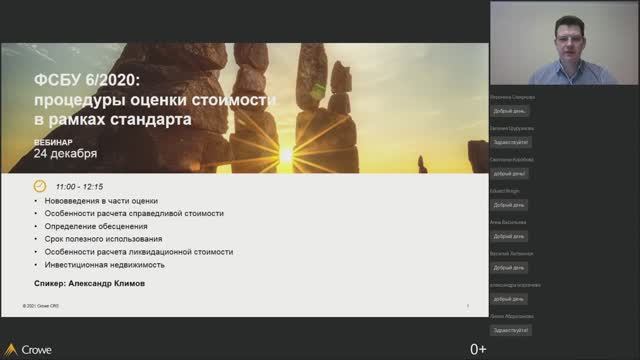The image size is (640, 360).
Task: Click 'Спикер: Александр Климов' line
Action: click(89, 283)
